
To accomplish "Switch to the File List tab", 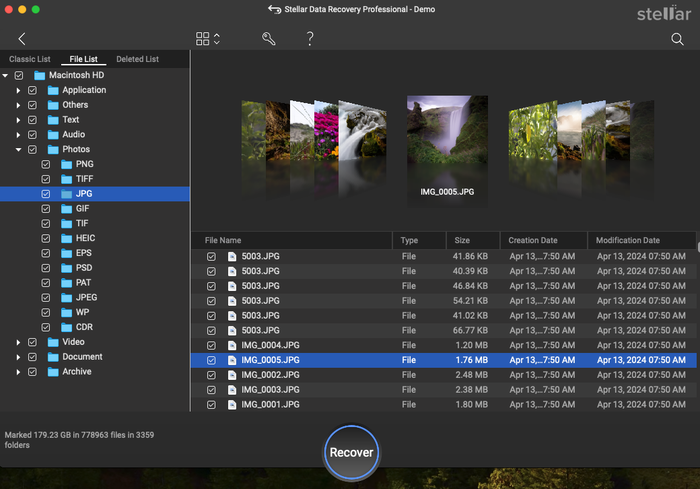I will (x=83, y=59).
